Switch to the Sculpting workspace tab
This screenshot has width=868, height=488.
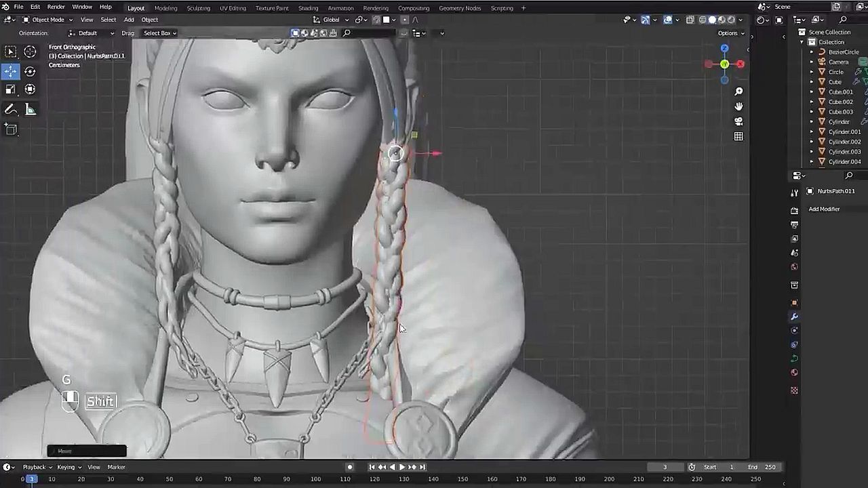coord(198,8)
